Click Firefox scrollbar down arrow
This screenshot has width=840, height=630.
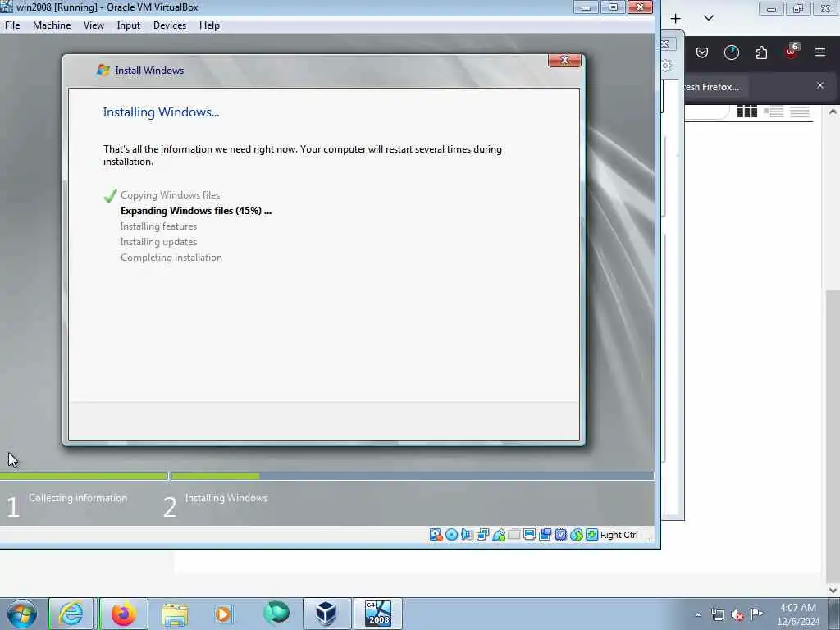click(833, 590)
